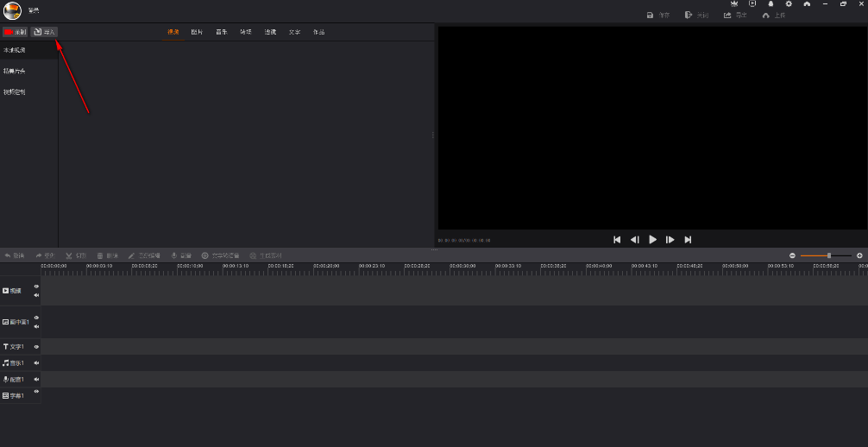The image size is (868, 447).
Task: Open the notification bell icon
Action: pyautogui.click(x=771, y=4)
